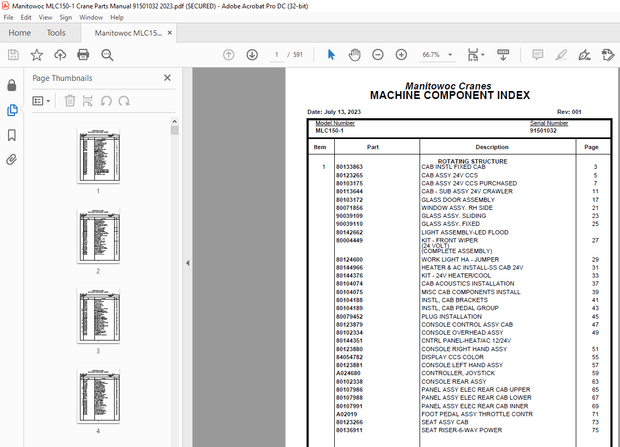The image size is (620, 447).
Task: Click part number A024680
Action: (348, 373)
